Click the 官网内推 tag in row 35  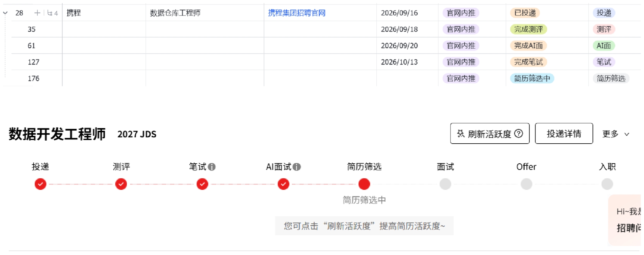[461, 29]
